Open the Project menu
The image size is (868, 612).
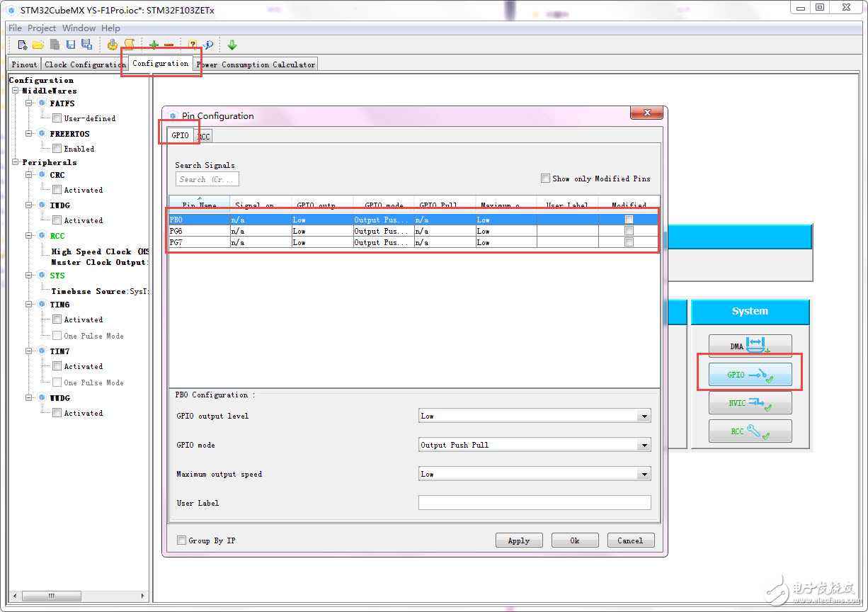pos(42,28)
